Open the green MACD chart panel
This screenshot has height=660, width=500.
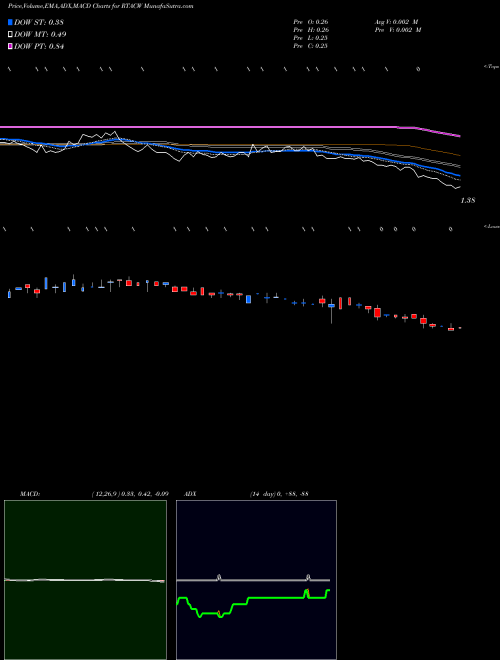pyautogui.click(x=85, y=580)
